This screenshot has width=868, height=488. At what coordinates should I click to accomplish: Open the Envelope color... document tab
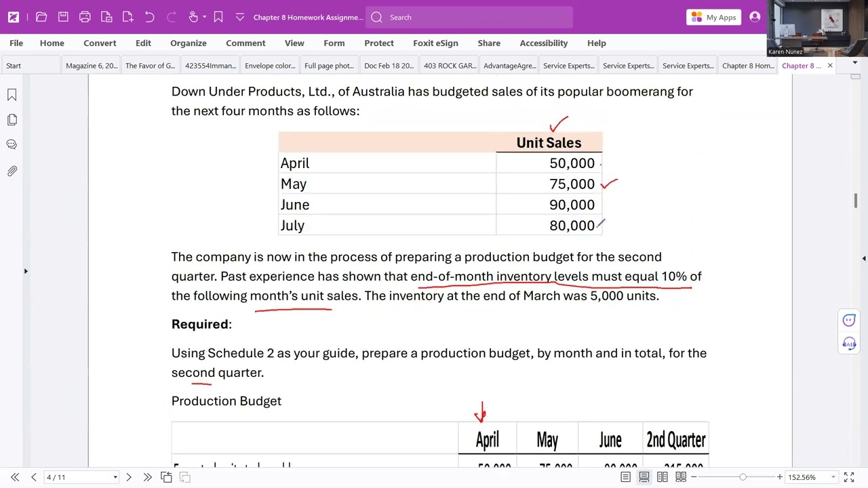tap(270, 66)
